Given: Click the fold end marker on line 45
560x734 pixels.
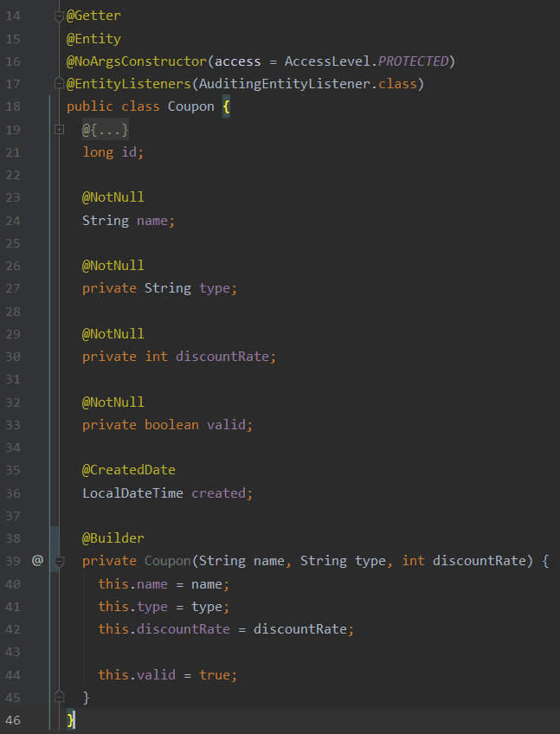Looking at the screenshot, I should point(60,697).
